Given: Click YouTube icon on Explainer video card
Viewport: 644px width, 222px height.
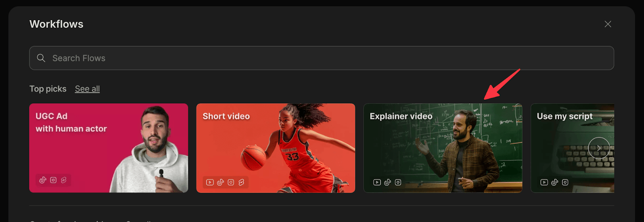Looking at the screenshot, I should [377, 182].
